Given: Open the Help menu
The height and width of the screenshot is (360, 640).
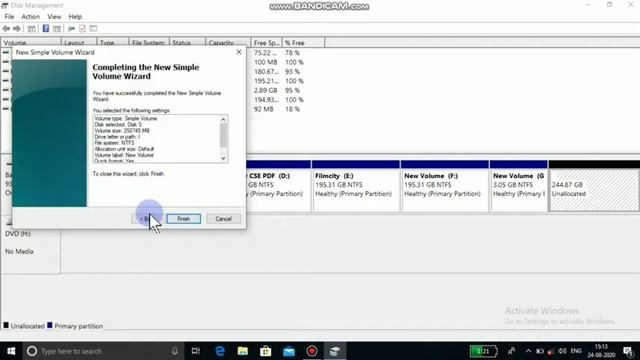Looking at the screenshot, I should point(75,17).
